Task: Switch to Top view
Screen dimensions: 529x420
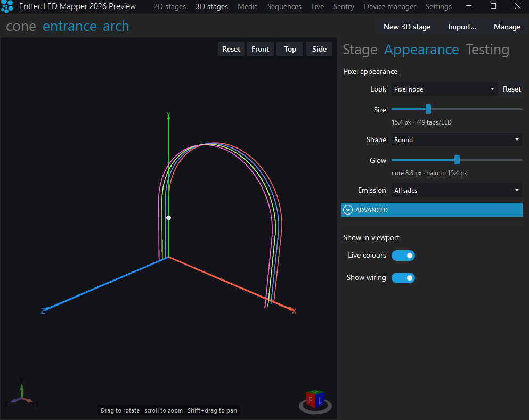Action: click(290, 49)
